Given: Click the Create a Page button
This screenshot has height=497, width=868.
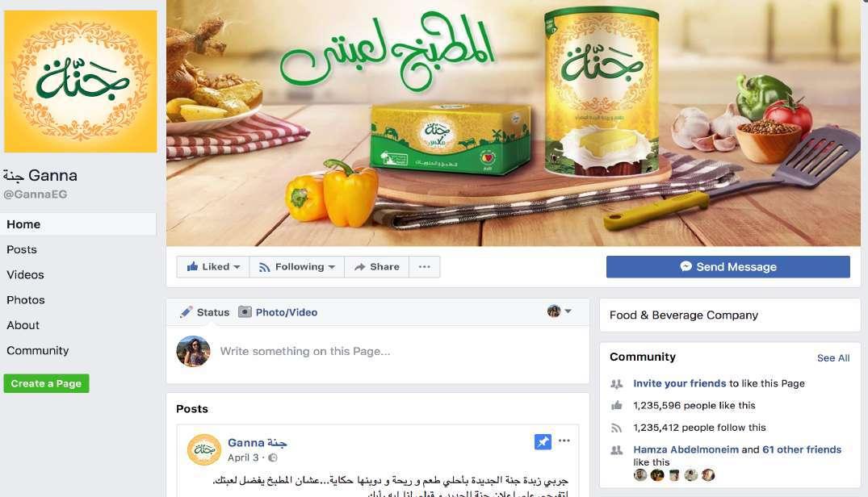Looking at the screenshot, I should [x=47, y=383].
